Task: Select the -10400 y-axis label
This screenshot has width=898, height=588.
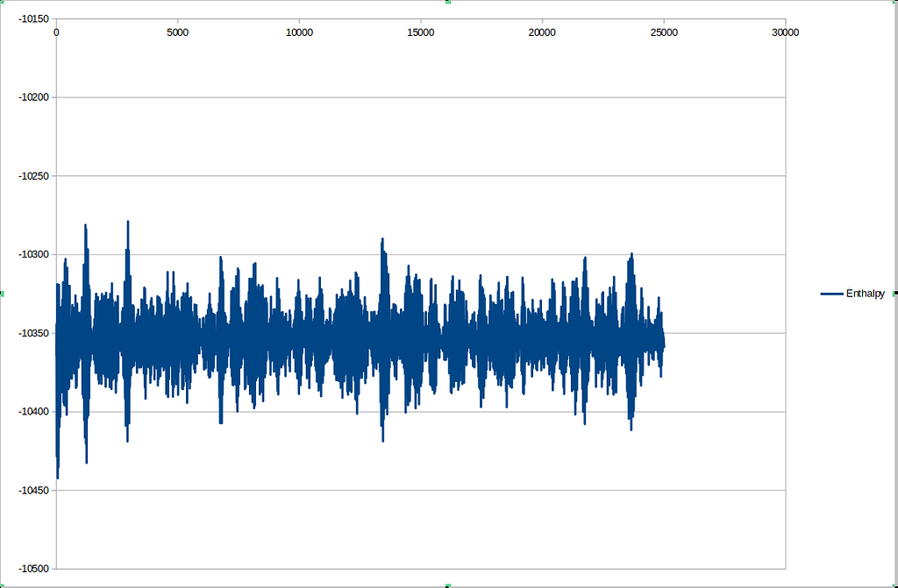Action: (33, 411)
